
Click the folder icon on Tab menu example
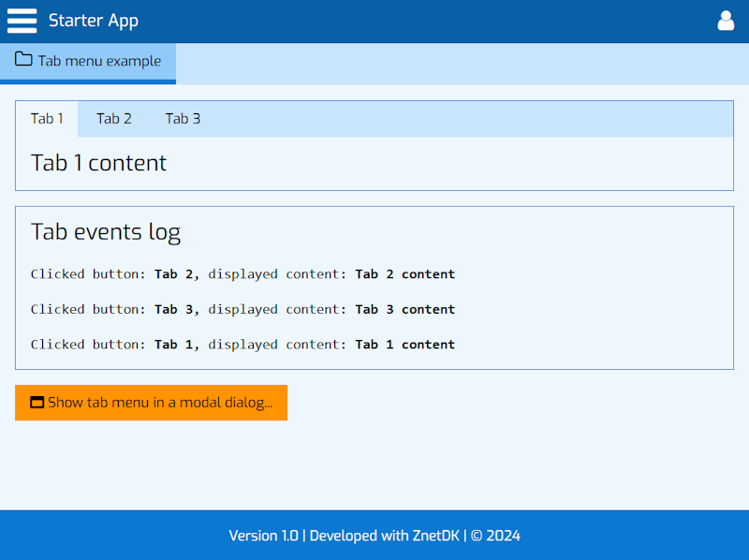point(23,60)
